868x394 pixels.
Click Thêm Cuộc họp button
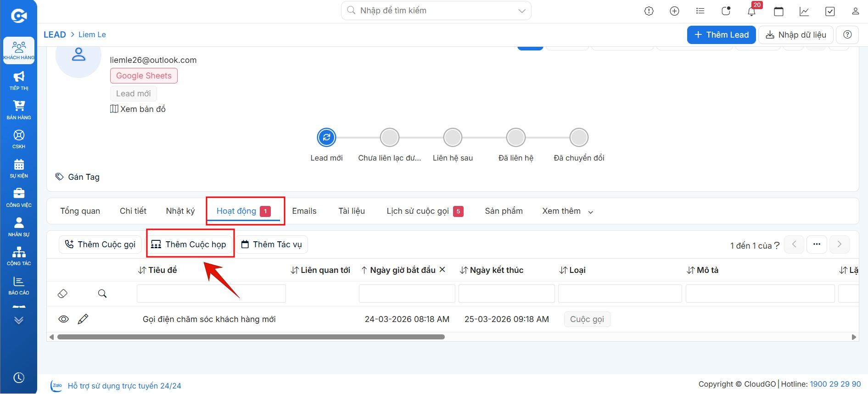pyautogui.click(x=189, y=244)
